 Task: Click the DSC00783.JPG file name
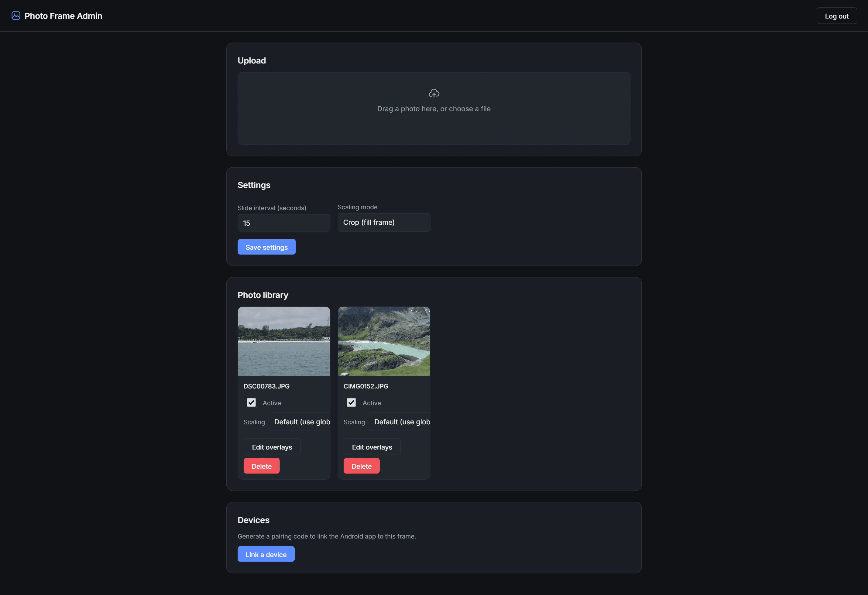[266, 386]
